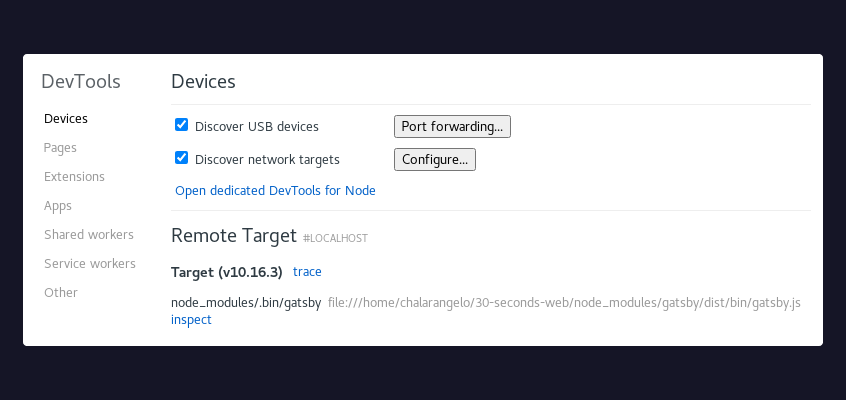Screen dimensions: 846x400
Task: Open the Service workers section
Action: click(90, 263)
